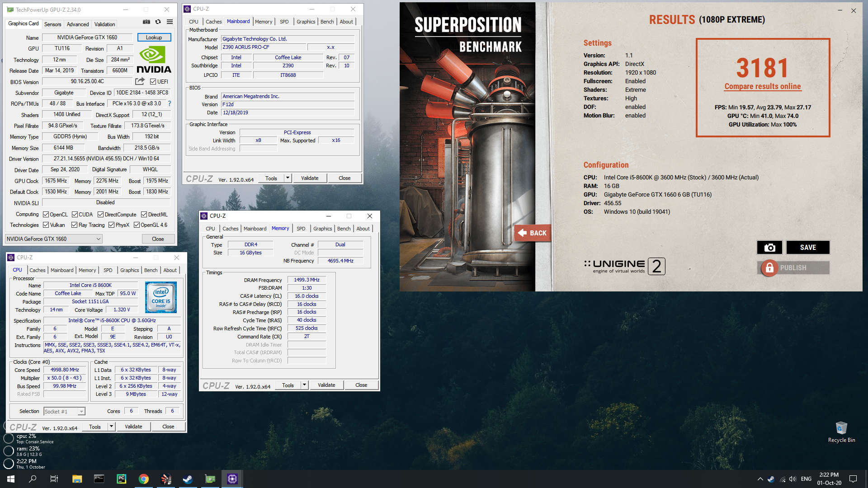The width and height of the screenshot is (868, 488).
Task: Click the taskbar clock and date
Action: tap(829, 479)
